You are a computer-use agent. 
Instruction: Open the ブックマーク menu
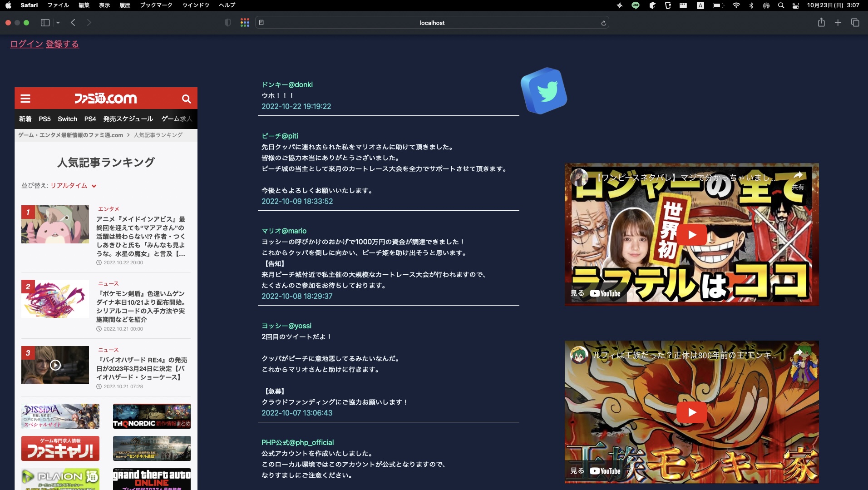[156, 5]
